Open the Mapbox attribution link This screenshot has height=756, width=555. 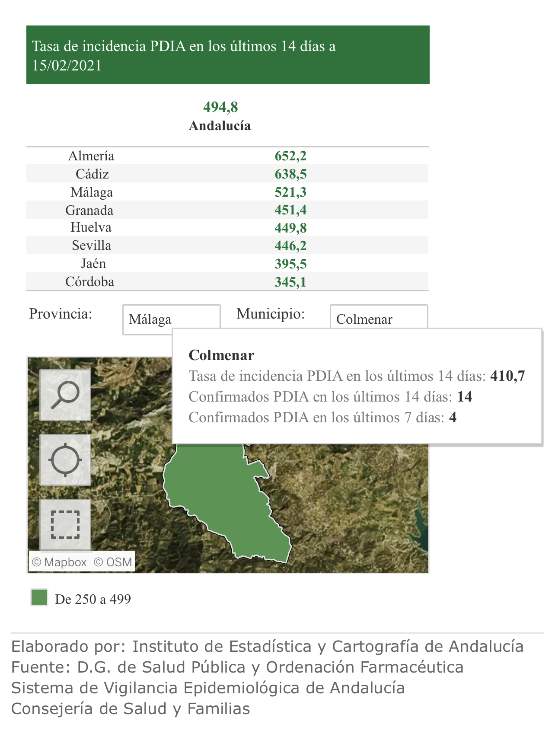(x=59, y=562)
